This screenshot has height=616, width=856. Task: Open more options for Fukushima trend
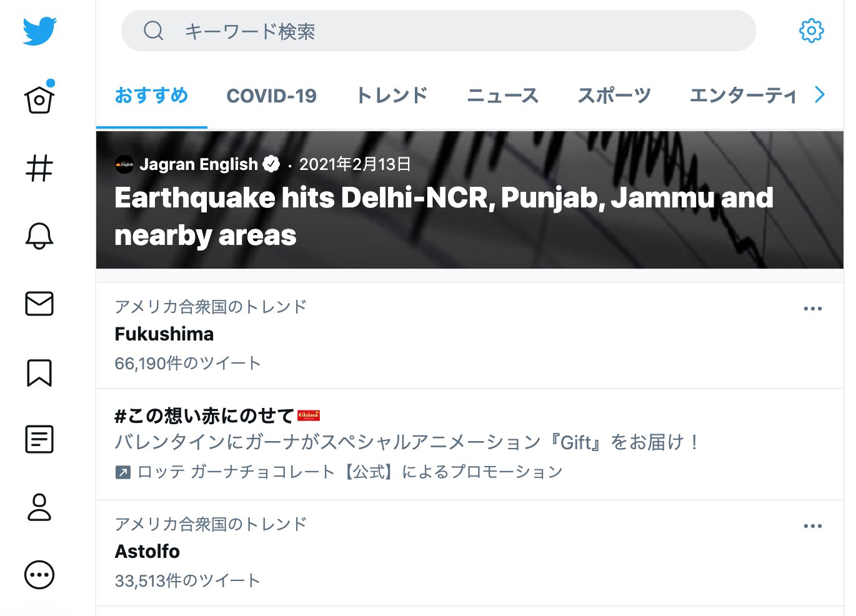click(x=812, y=309)
